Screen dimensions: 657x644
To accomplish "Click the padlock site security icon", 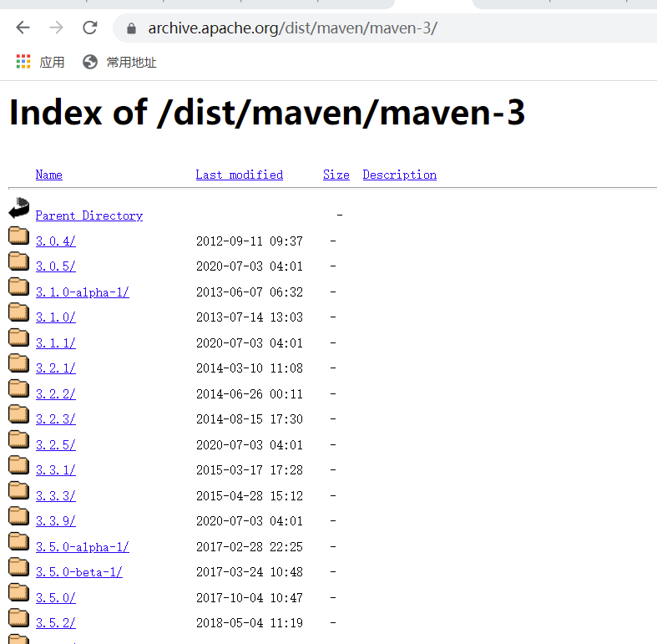I will pos(131,28).
